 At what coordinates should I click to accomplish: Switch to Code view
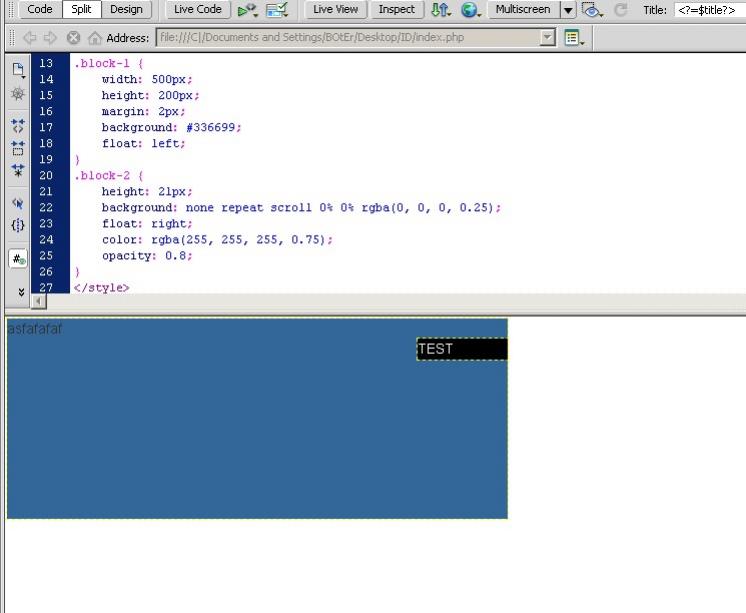pyautogui.click(x=40, y=10)
